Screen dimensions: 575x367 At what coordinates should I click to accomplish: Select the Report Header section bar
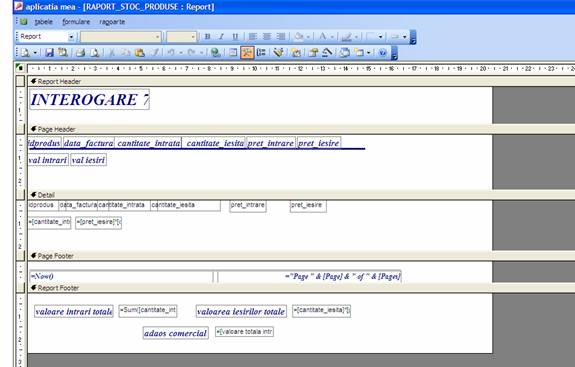[301, 81]
